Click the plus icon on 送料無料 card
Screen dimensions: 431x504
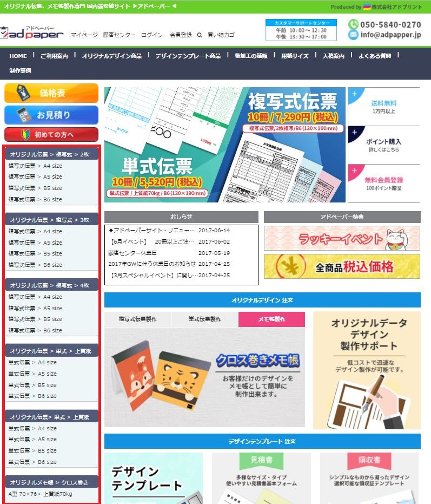click(355, 94)
